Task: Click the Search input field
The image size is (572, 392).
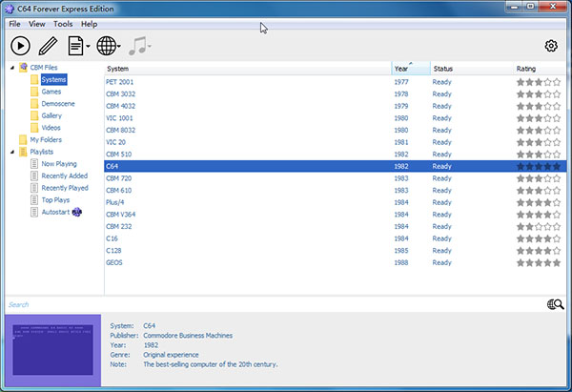Action: click(x=276, y=305)
